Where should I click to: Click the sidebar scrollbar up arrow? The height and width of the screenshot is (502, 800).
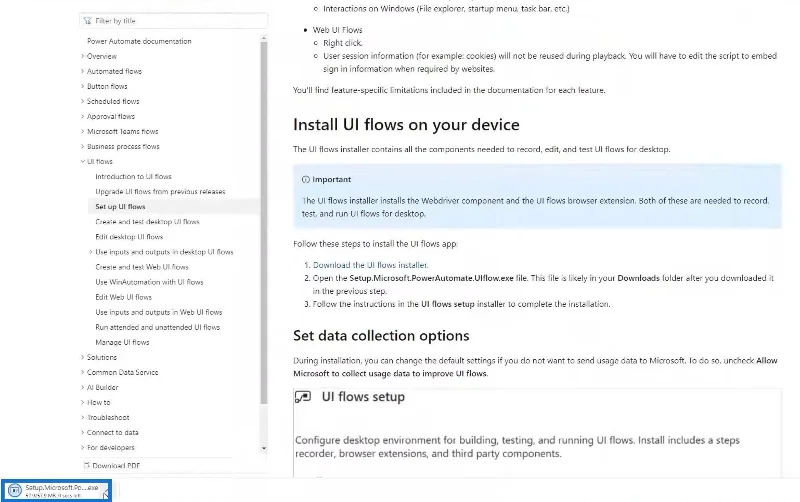(x=264, y=38)
